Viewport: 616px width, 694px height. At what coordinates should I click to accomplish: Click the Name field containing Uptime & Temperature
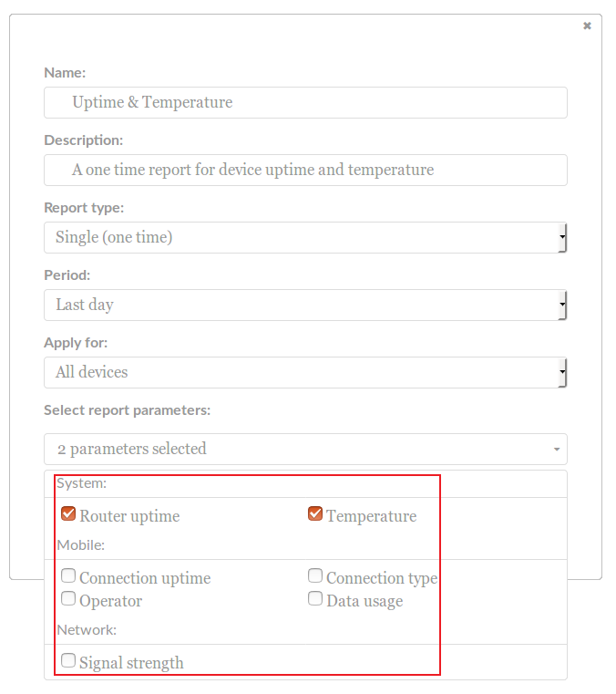click(x=305, y=102)
